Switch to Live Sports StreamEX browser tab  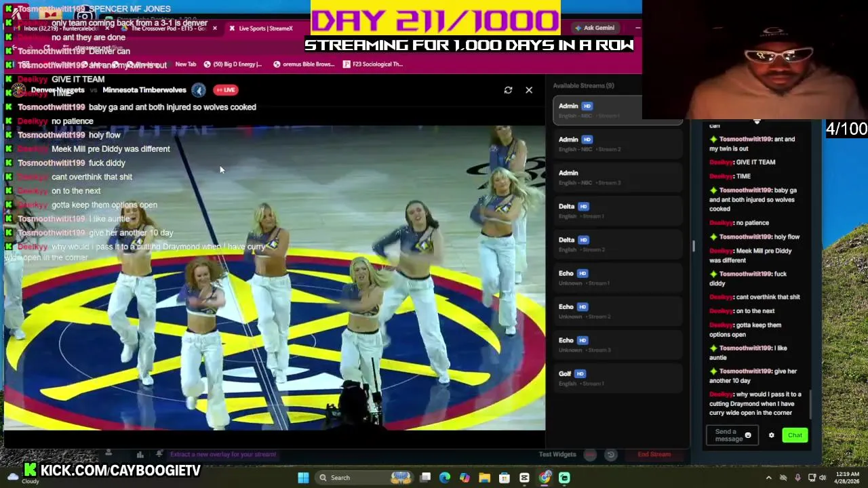click(x=266, y=28)
